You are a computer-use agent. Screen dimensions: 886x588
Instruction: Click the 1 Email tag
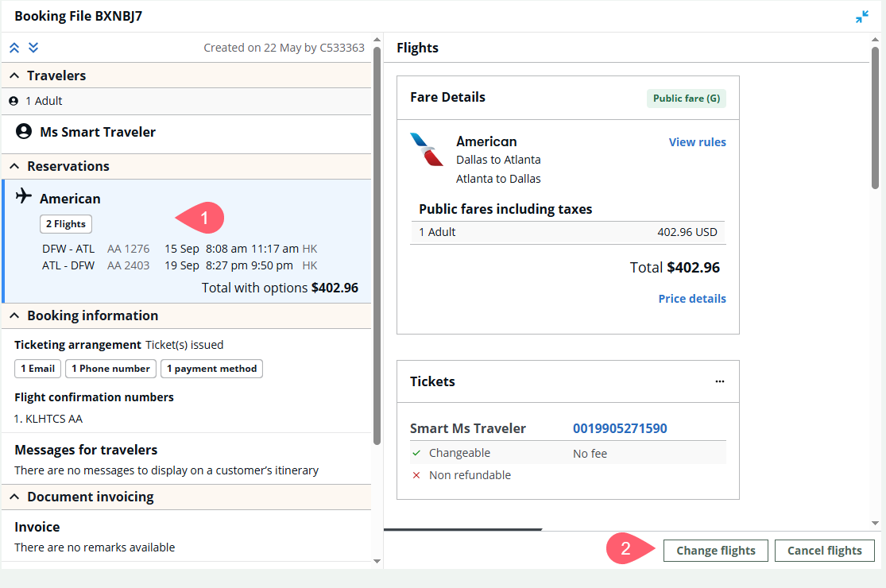[x=37, y=369]
